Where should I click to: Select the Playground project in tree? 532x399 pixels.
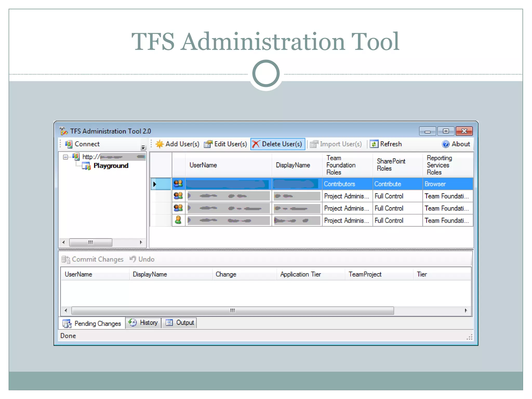tap(111, 166)
